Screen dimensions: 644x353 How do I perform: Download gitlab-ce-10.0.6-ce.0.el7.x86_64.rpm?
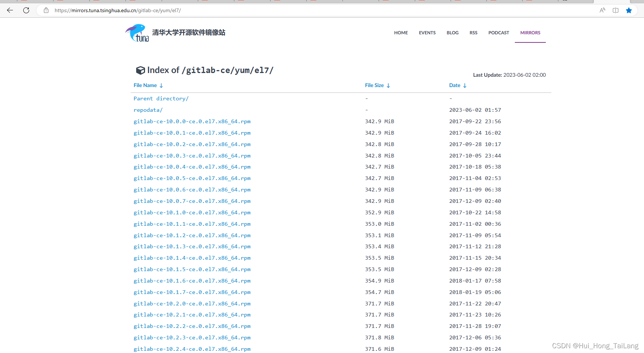[192, 190]
